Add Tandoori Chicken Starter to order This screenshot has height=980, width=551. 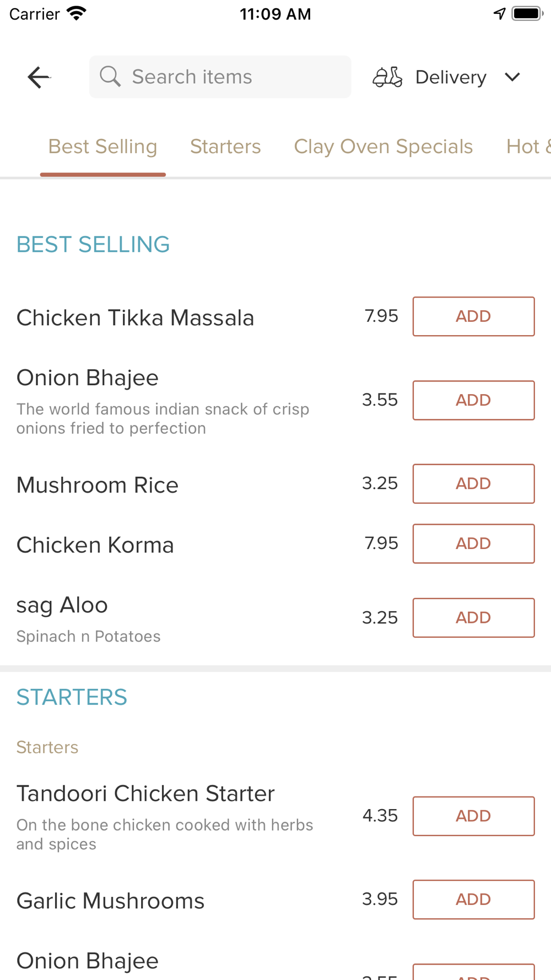point(473,816)
